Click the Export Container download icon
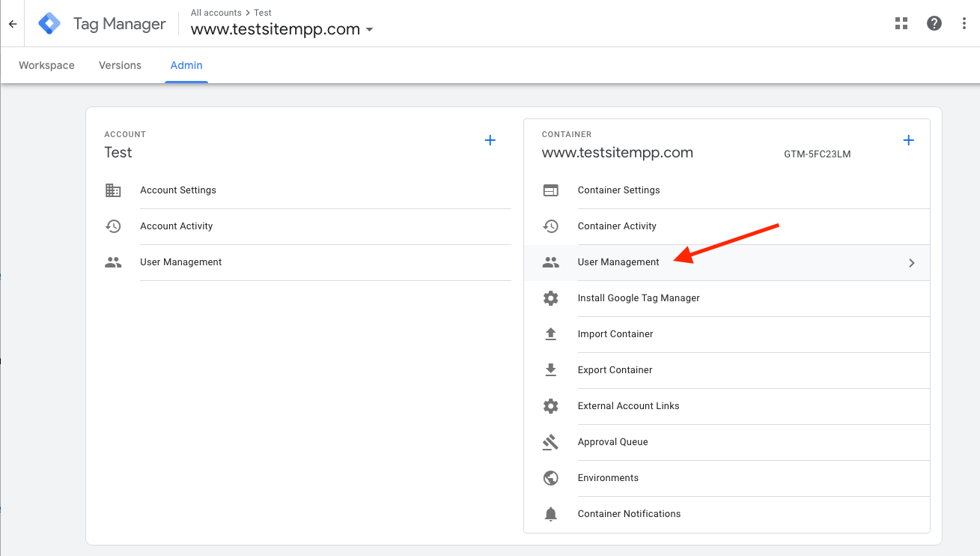 (x=551, y=370)
